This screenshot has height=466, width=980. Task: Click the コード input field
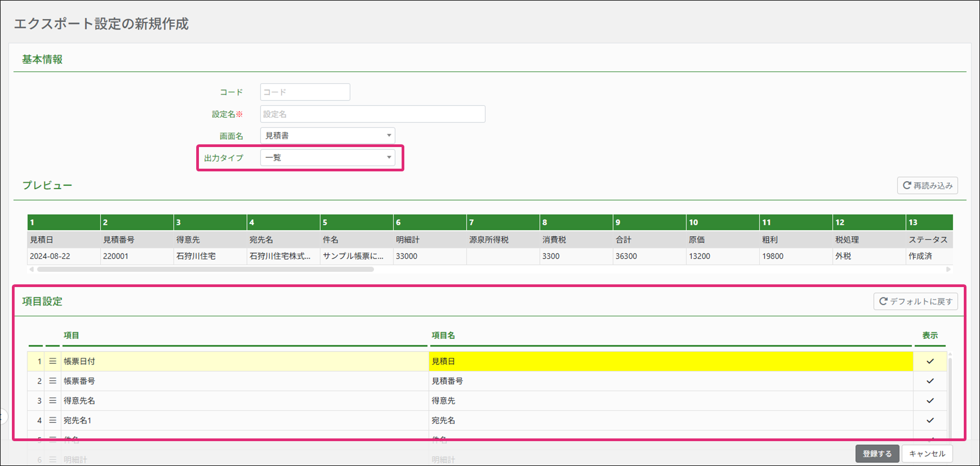tap(305, 92)
